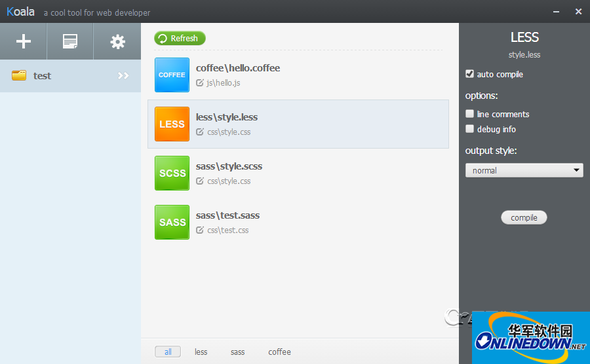Select the orange LESS file icon

tap(172, 124)
